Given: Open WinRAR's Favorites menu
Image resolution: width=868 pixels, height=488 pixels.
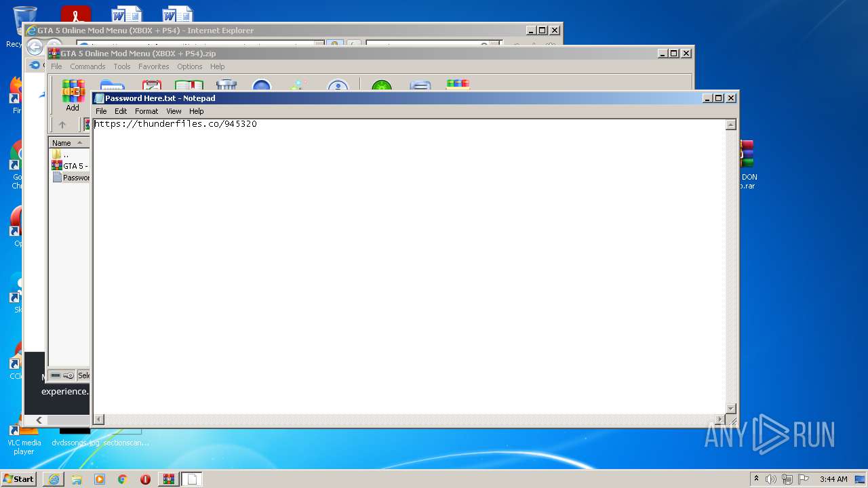Looking at the screenshot, I should point(154,66).
